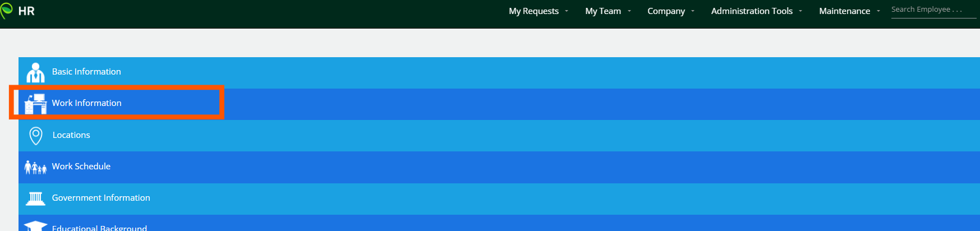Click the Locations map pin icon
This screenshot has width=980, height=231.
(x=35, y=135)
